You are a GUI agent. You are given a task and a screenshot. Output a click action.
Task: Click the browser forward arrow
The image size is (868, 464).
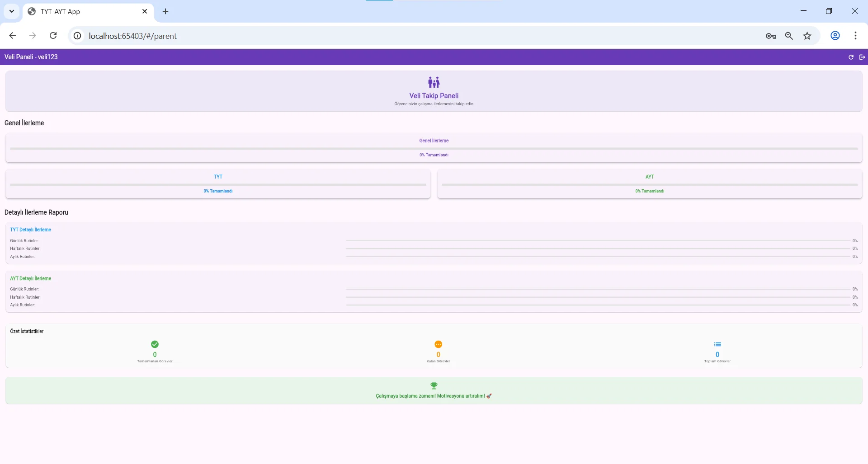pos(33,36)
